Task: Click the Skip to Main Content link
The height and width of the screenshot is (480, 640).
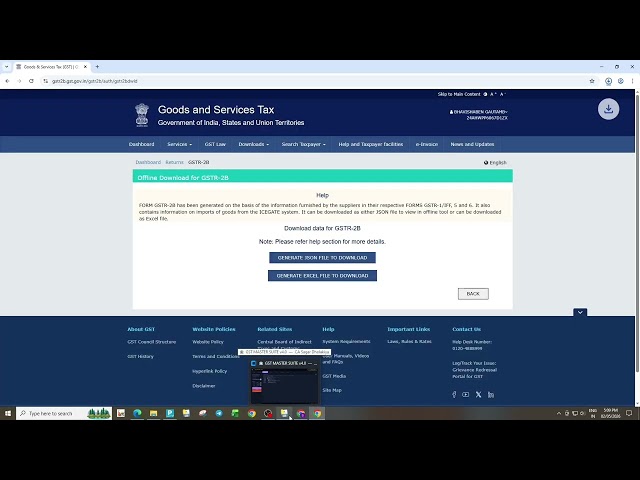Action: (459, 94)
